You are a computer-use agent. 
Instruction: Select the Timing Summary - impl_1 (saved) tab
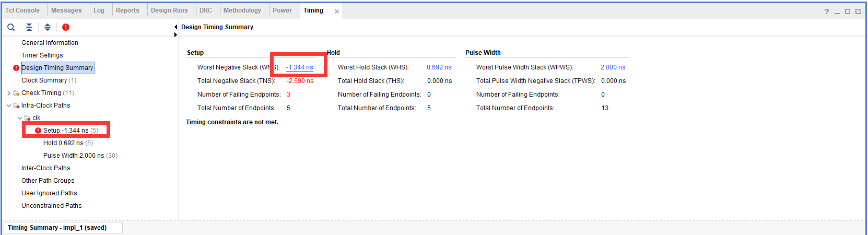pos(63,228)
